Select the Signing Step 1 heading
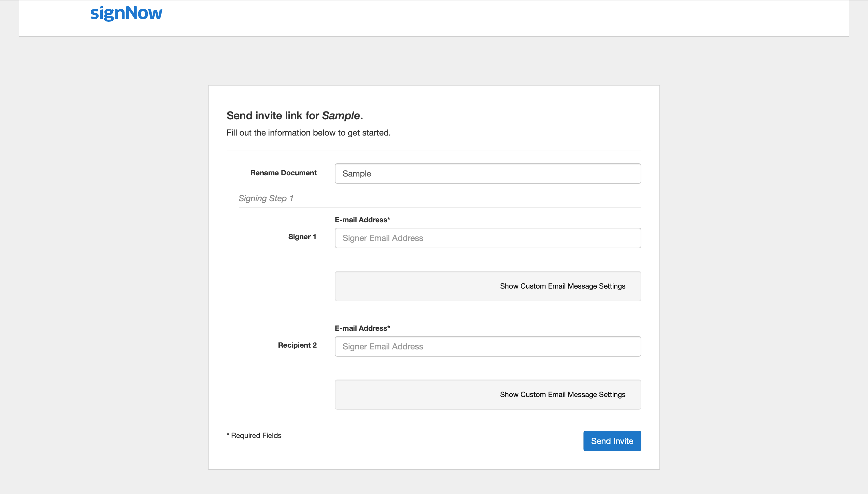Image resolution: width=868 pixels, height=494 pixels. pyautogui.click(x=266, y=198)
